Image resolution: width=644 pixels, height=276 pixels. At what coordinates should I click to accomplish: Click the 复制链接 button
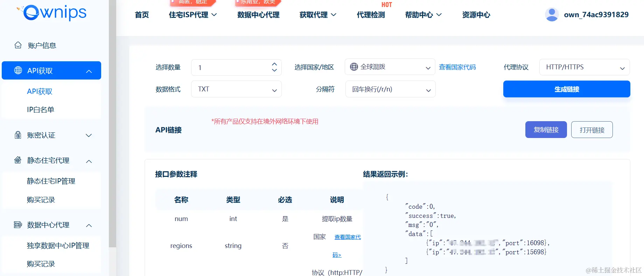coord(546,130)
